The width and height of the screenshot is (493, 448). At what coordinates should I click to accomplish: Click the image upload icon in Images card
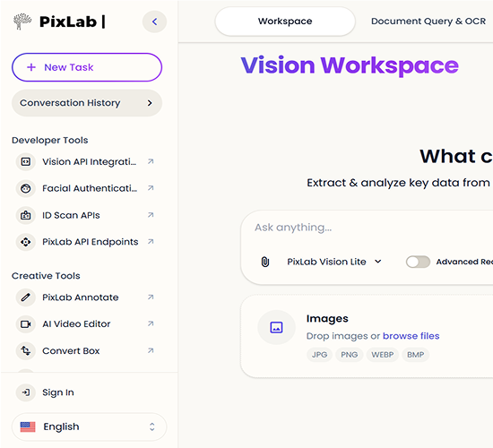pyautogui.click(x=276, y=327)
